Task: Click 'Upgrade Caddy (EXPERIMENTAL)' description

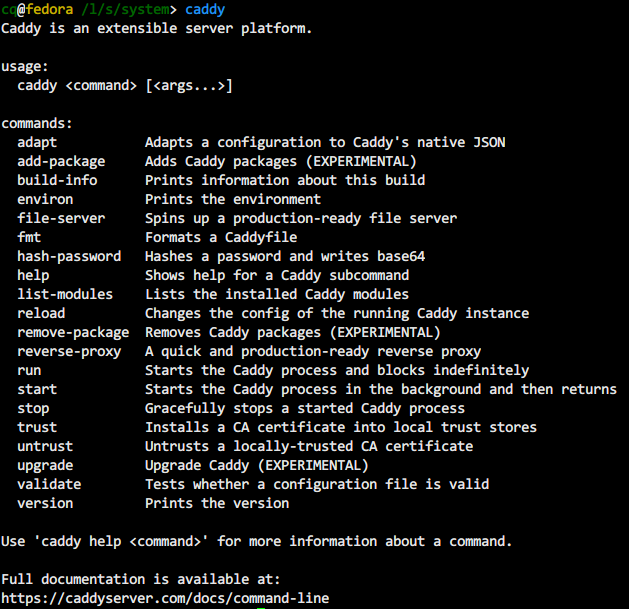Action: pos(257,465)
